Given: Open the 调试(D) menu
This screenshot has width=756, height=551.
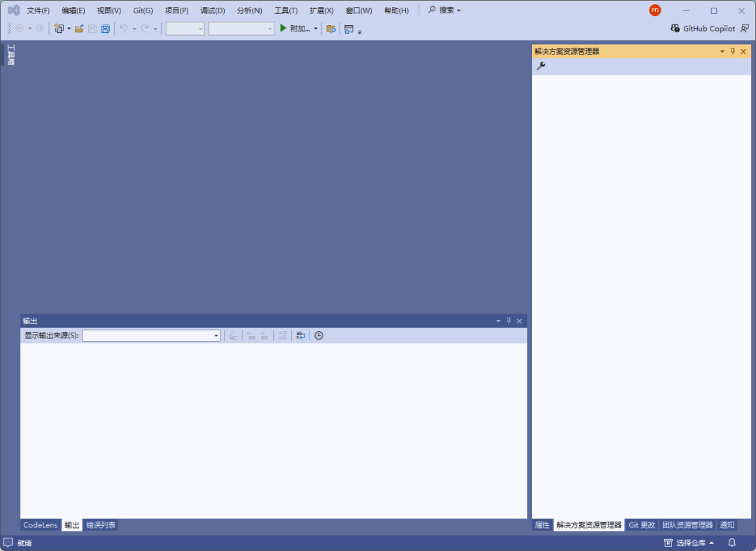Looking at the screenshot, I should [213, 11].
